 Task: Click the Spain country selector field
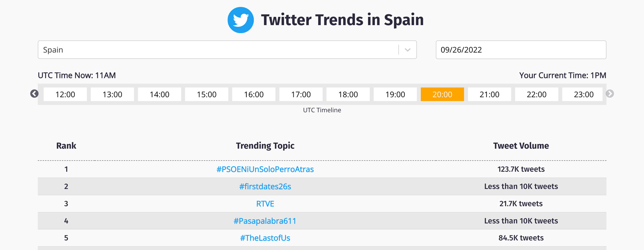[227, 50]
